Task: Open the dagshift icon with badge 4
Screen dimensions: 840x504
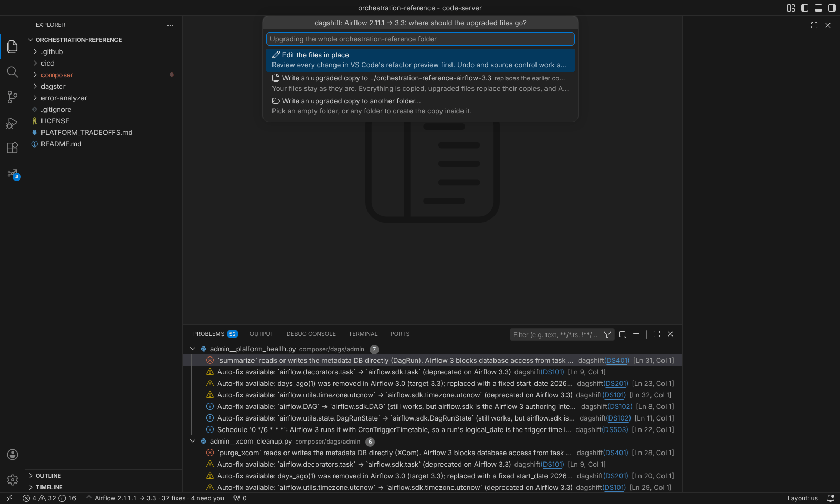Action: pyautogui.click(x=13, y=174)
